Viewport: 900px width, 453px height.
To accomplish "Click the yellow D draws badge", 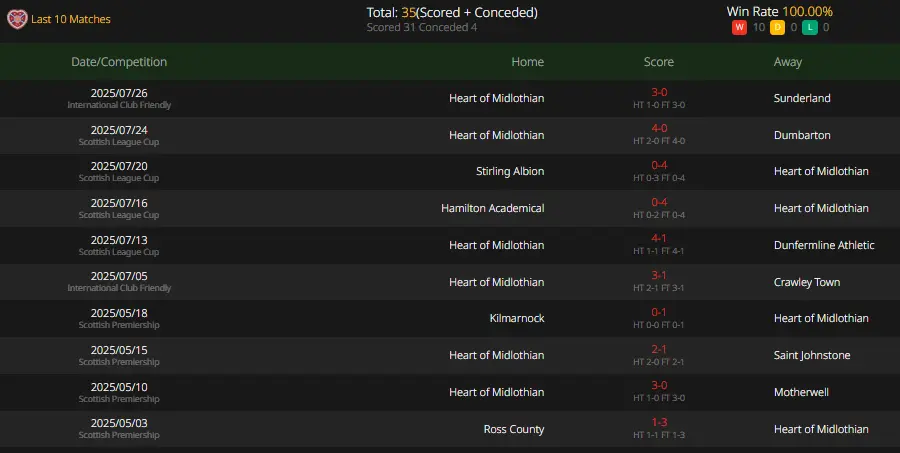I will [777, 27].
